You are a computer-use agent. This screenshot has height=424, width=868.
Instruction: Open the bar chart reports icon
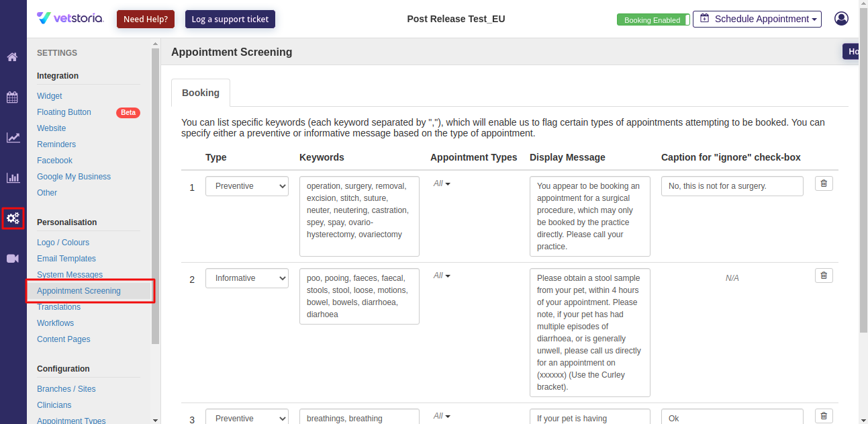click(13, 178)
